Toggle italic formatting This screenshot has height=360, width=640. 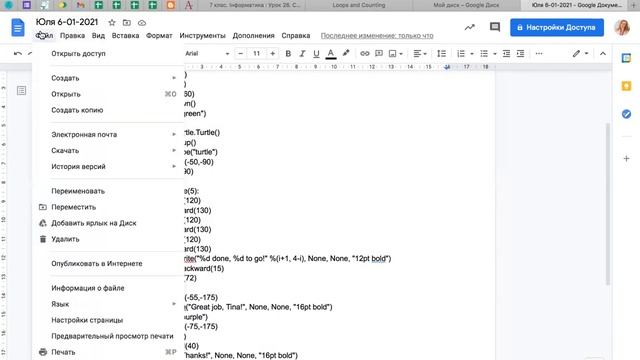302,53
